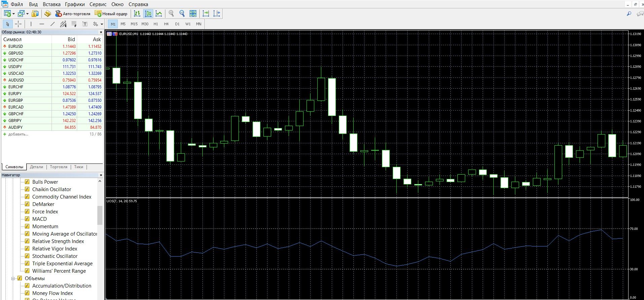Image resolution: width=644 pixels, height=300 pixels.
Task: Select the Cursor arrow tool
Action: pos(7,24)
